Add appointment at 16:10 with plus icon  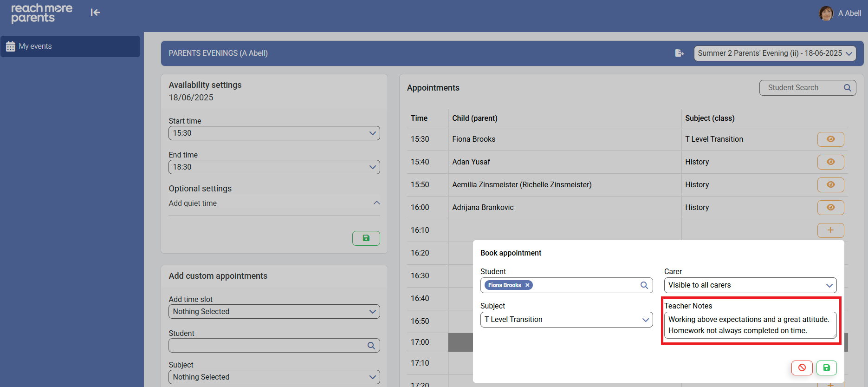(x=830, y=230)
